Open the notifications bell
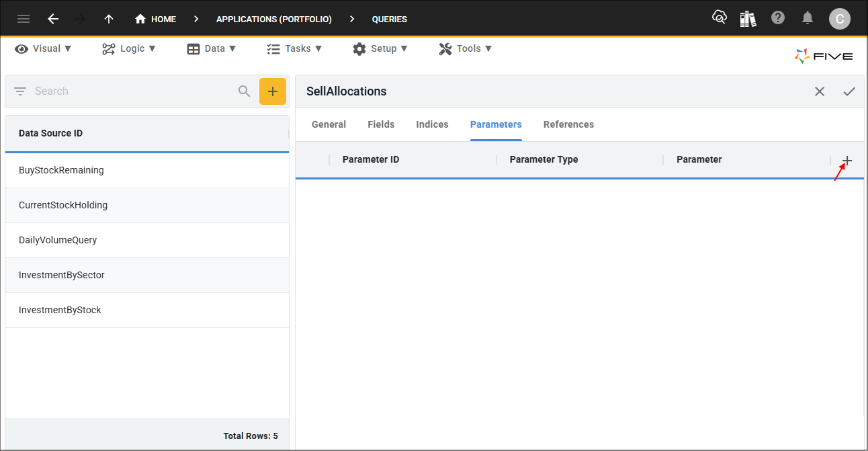868x451 pixels. [x=808, y=18]
